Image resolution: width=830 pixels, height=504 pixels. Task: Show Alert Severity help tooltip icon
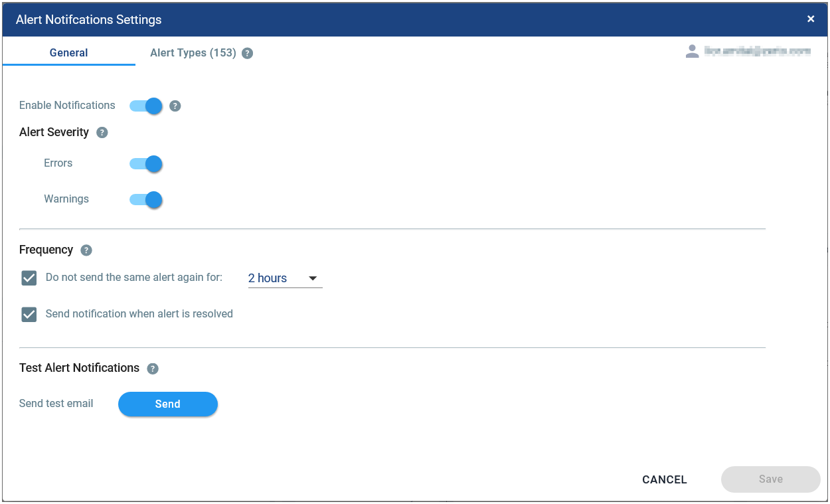102,132
